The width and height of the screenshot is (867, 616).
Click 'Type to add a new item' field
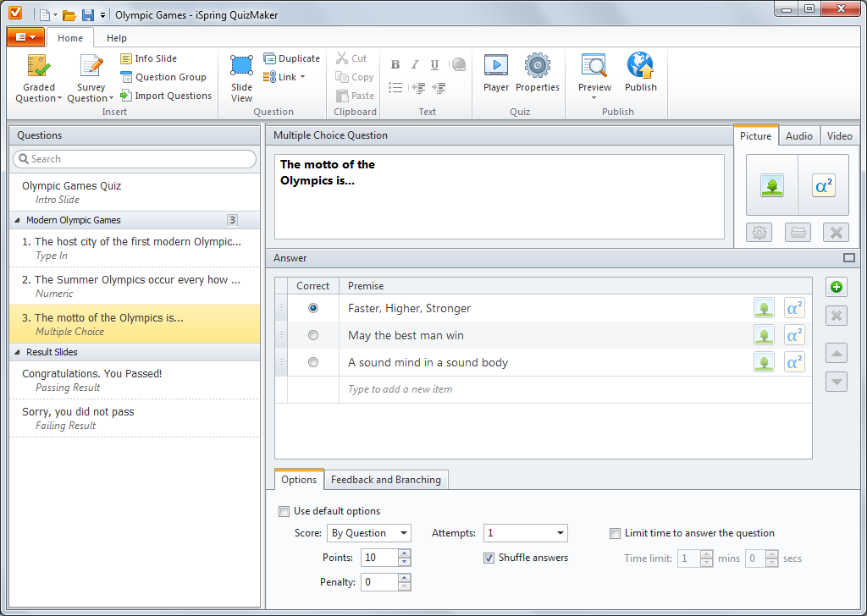(575, 389)
